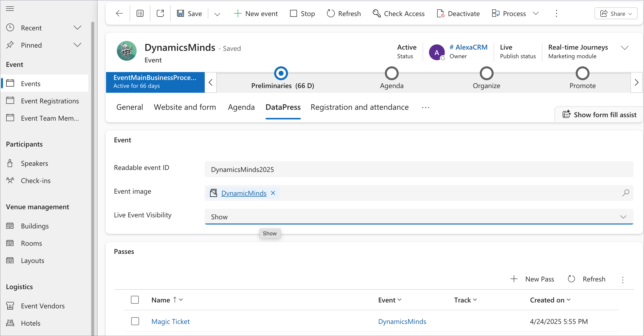Click the Readable event ID field
This screenshot has width=644, height=336.
(419, 169)
